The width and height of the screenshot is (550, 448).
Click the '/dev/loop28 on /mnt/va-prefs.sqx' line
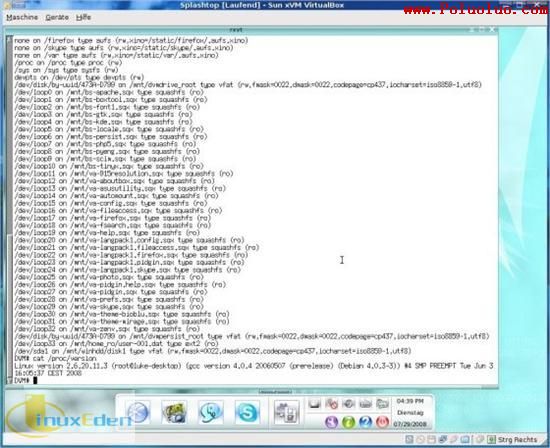[x=109, y=299]
